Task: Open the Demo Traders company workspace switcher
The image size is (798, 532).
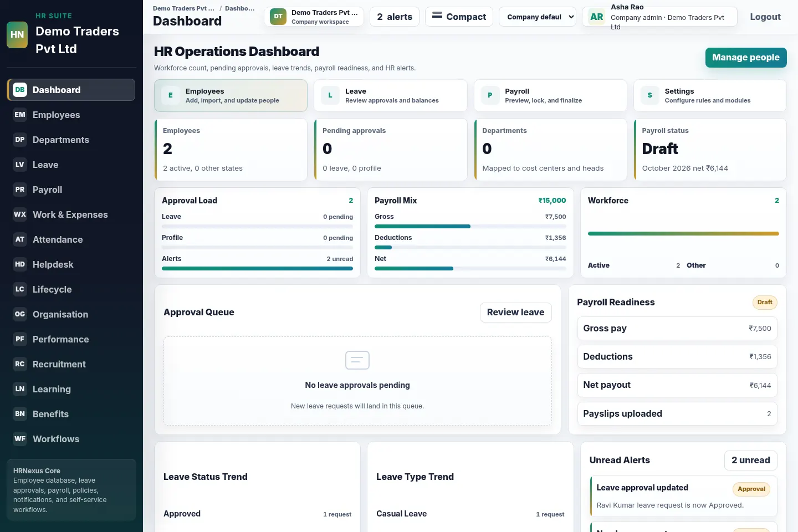Action: [314, 17]
